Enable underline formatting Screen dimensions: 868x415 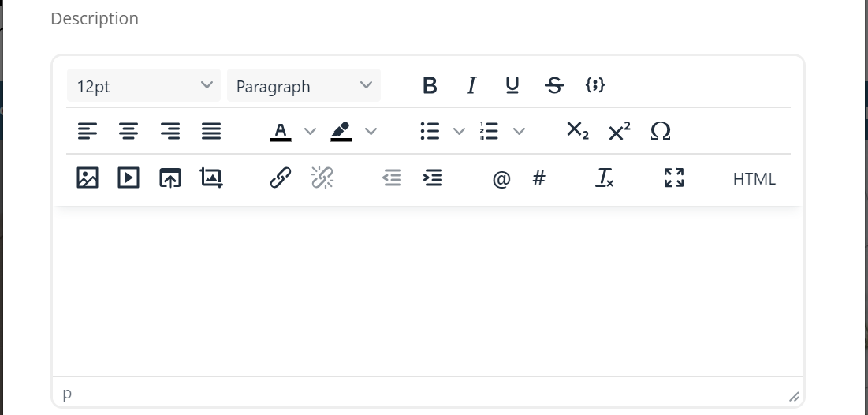tap(512, 85)
